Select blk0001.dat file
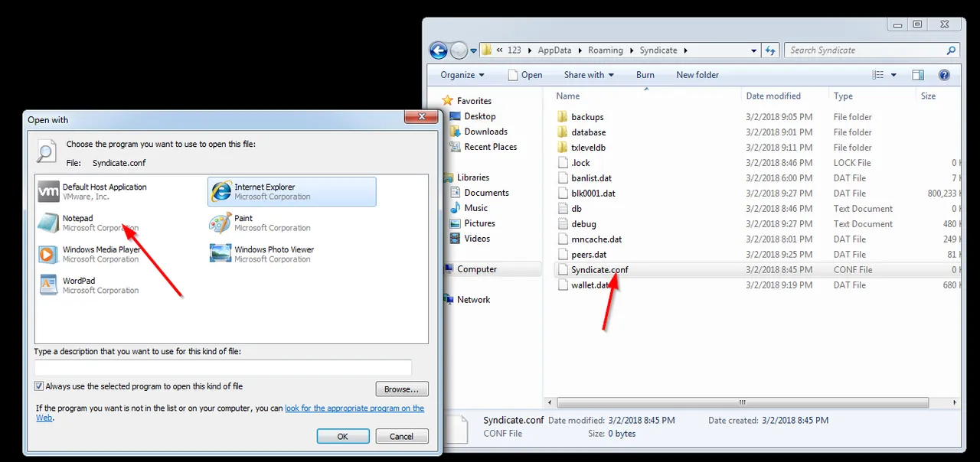Viewport: 980px width, 462px height. point(593,194)
